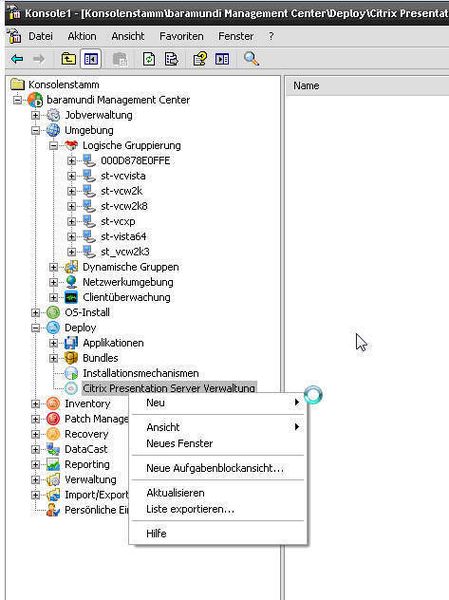Select Neu in the context menu
The height and width of the screenshot is (600, 449).
click(218, 403)
